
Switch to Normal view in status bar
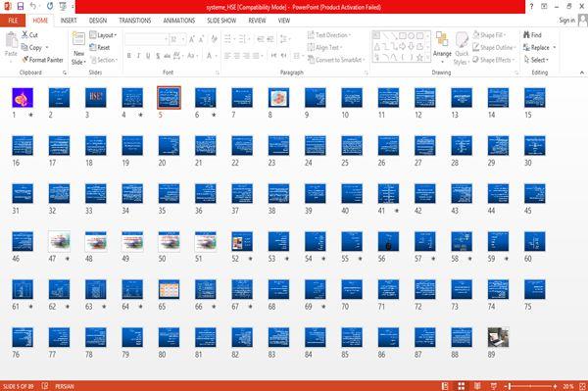click(x=445, y=386)
